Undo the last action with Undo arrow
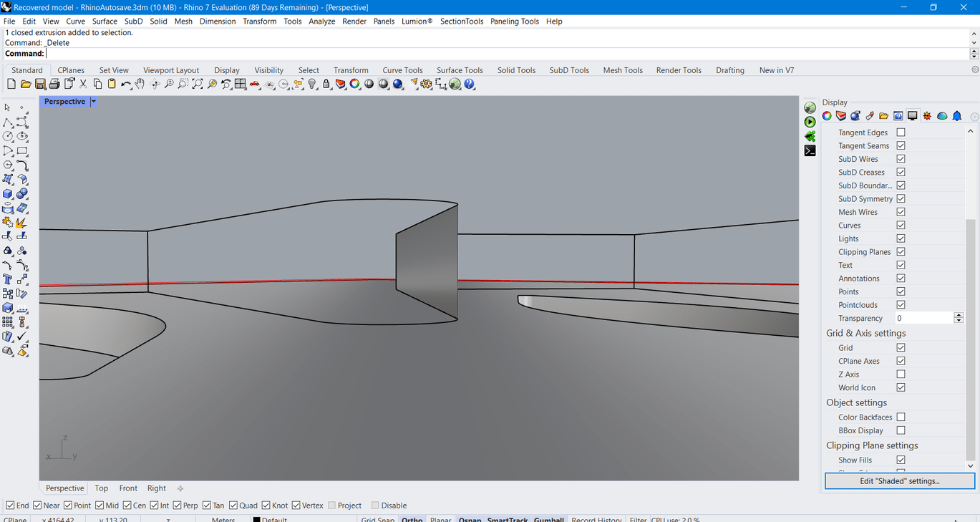Screen dimensions: 980x522 126,84
